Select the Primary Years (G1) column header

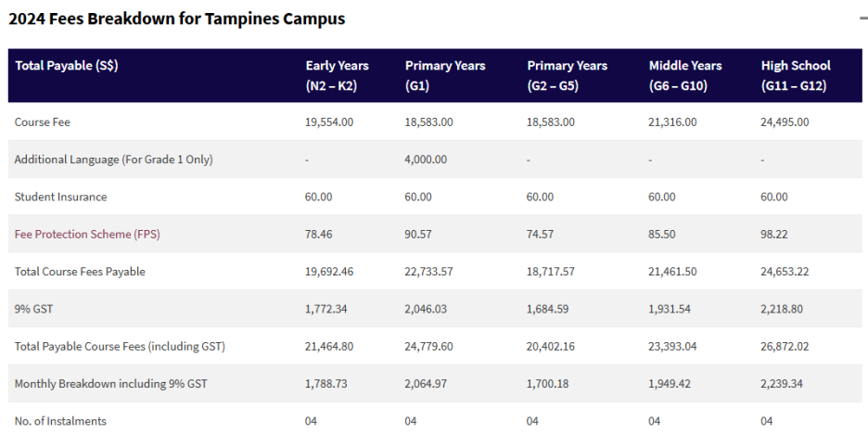tap(445, 75)
